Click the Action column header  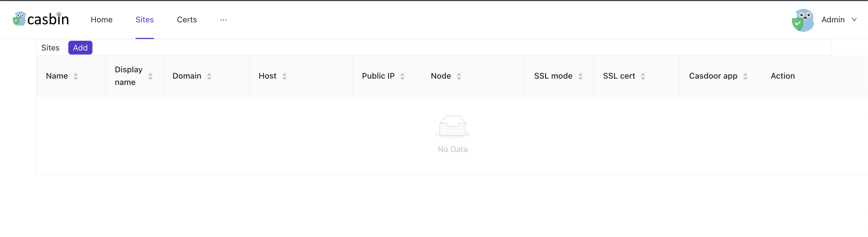(782, 76)
